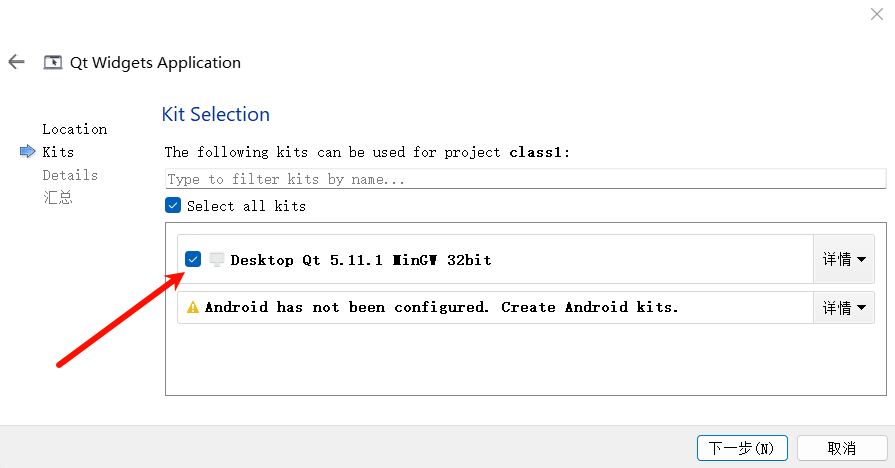
Task: Click the blue arrow beside the Kits step
Action: click(27, 152)
